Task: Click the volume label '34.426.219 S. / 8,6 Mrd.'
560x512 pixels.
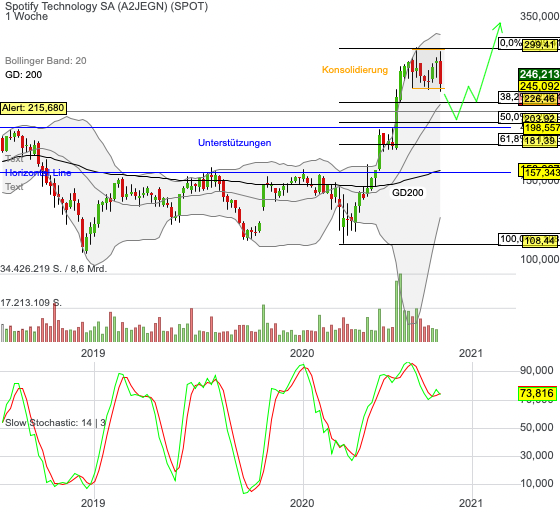Action: (54, 268)
